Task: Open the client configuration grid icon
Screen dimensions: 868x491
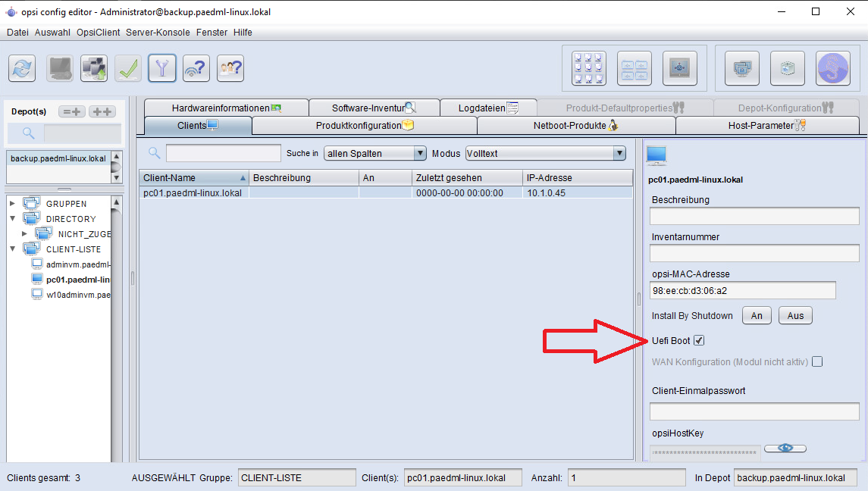Action: [588, 68]
